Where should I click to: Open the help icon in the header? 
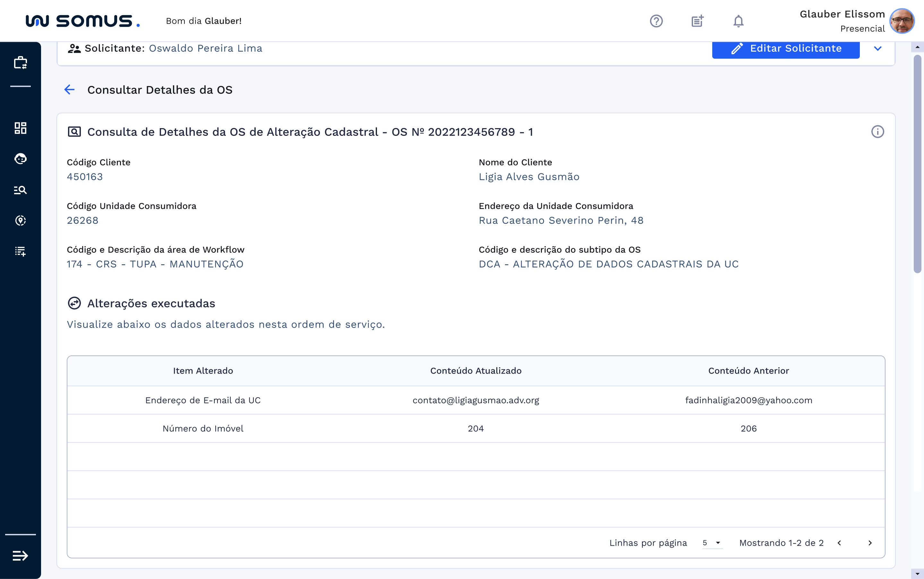656,21
